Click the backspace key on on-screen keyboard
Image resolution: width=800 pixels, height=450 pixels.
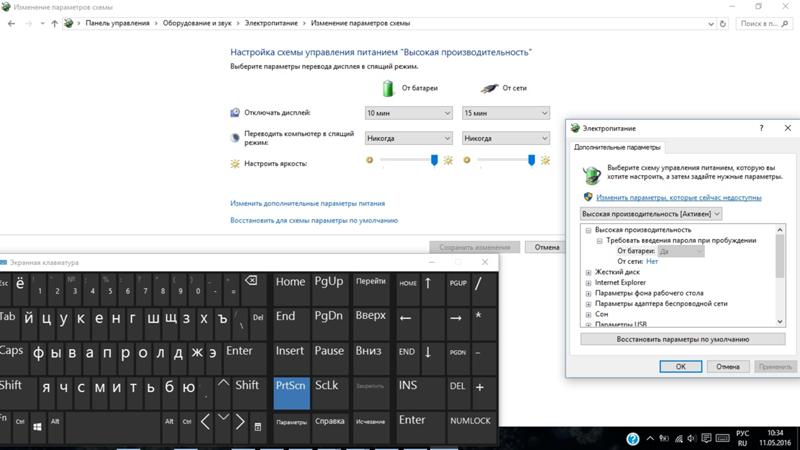point(251,281)
